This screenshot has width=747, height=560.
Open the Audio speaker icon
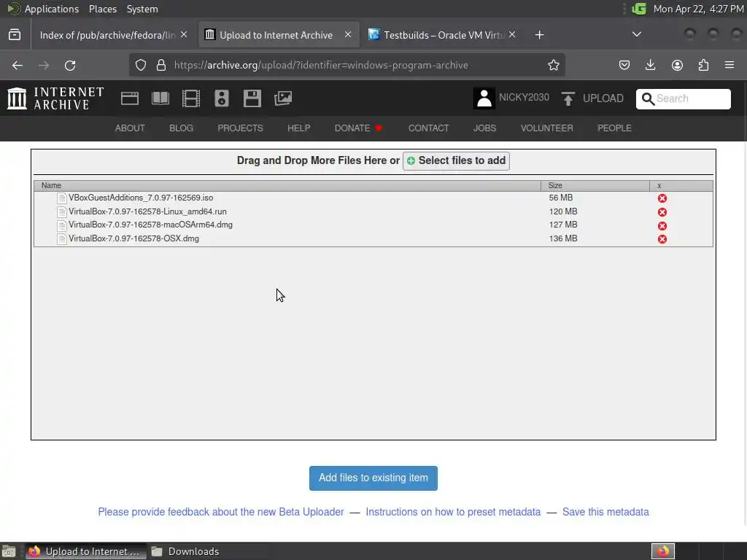(x=222, y=98)
